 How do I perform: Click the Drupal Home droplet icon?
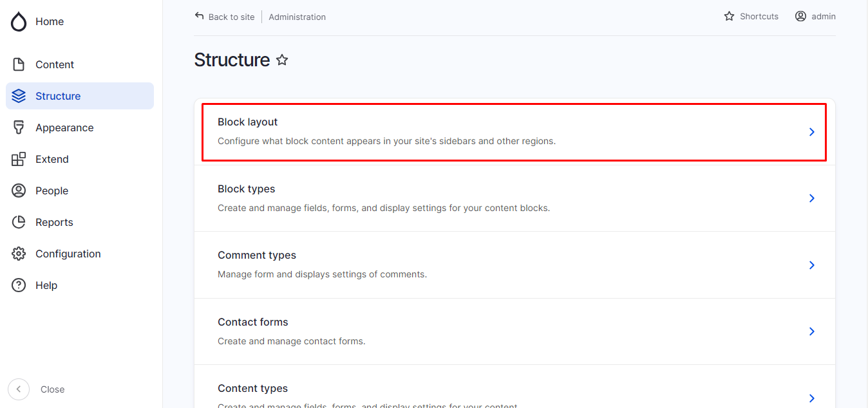pyautogui.click(x=18, y=21)
